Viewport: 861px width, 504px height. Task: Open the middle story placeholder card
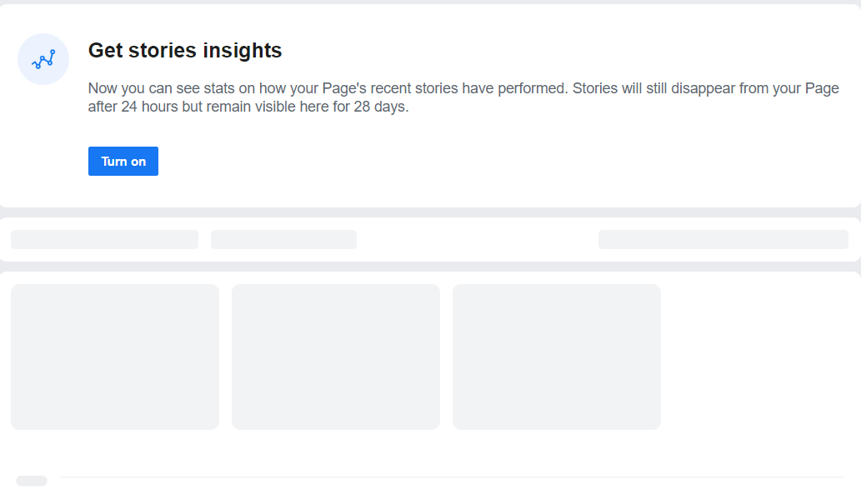coord(335,357)
